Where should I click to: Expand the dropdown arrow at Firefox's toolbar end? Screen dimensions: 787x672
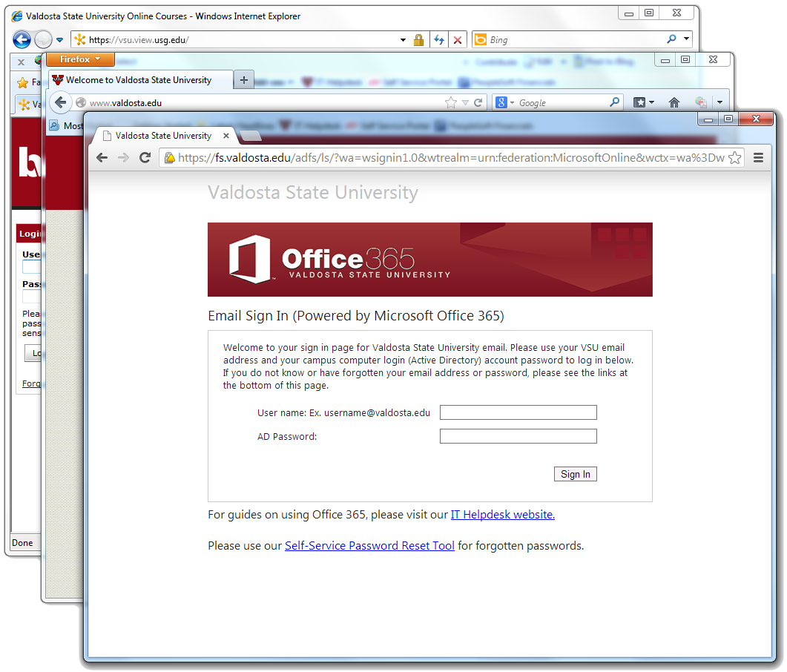[720, 102]
